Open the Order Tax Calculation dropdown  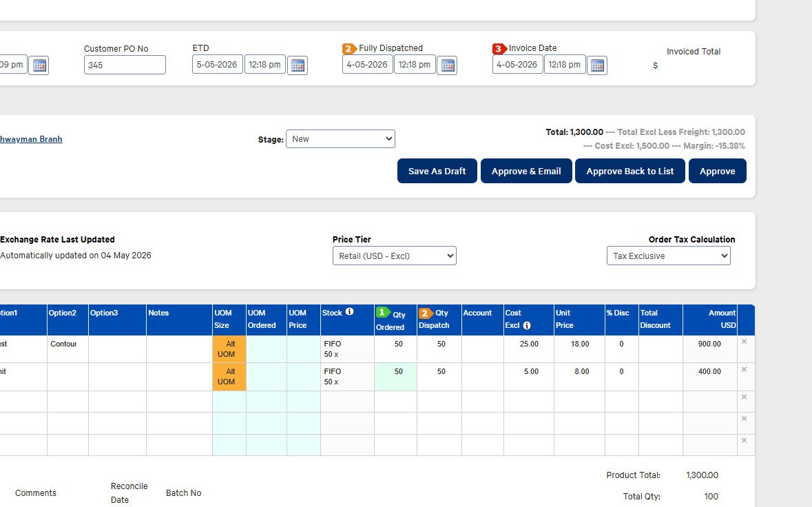[669, 256]
